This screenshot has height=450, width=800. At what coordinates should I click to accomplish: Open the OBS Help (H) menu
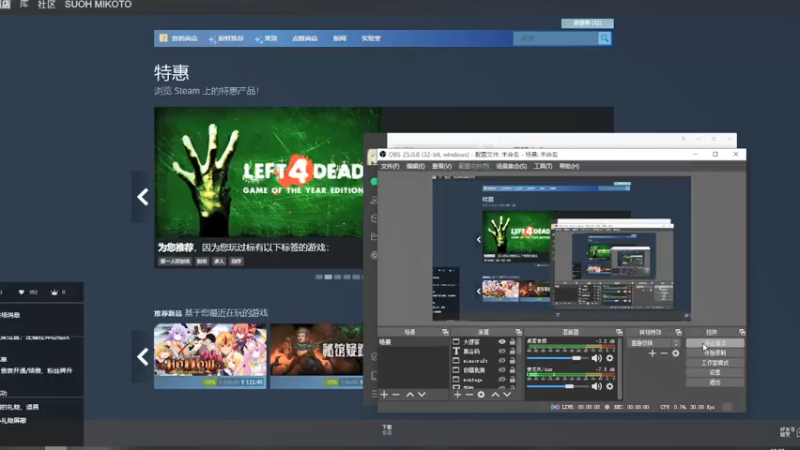pyautogui.click(x=569, y=166)
